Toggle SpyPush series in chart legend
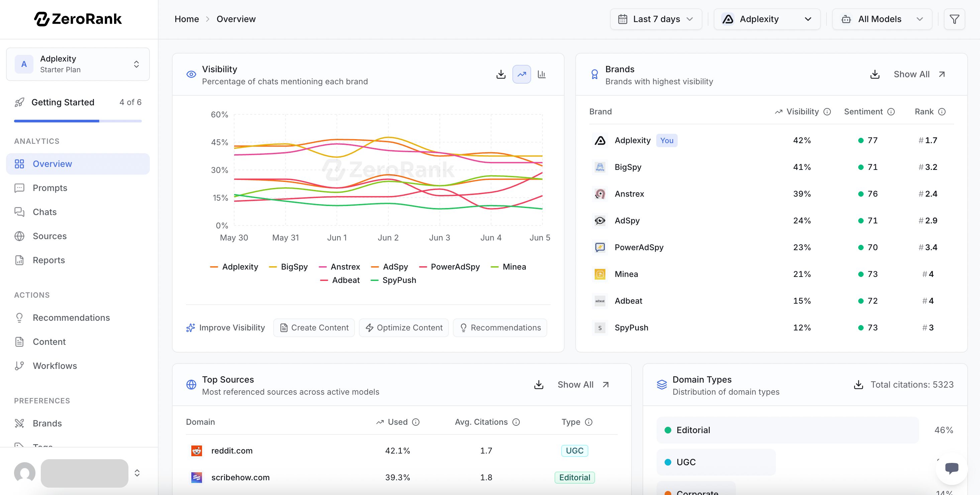This screenshot has width=980, height=495. (x=393, y=280)
